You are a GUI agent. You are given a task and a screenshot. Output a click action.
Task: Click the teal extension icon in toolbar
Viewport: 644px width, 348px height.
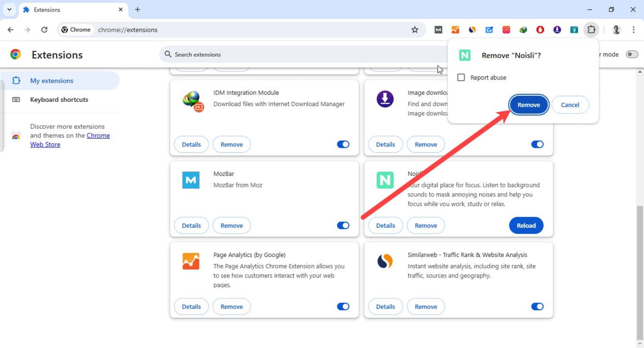click(574, 30)
